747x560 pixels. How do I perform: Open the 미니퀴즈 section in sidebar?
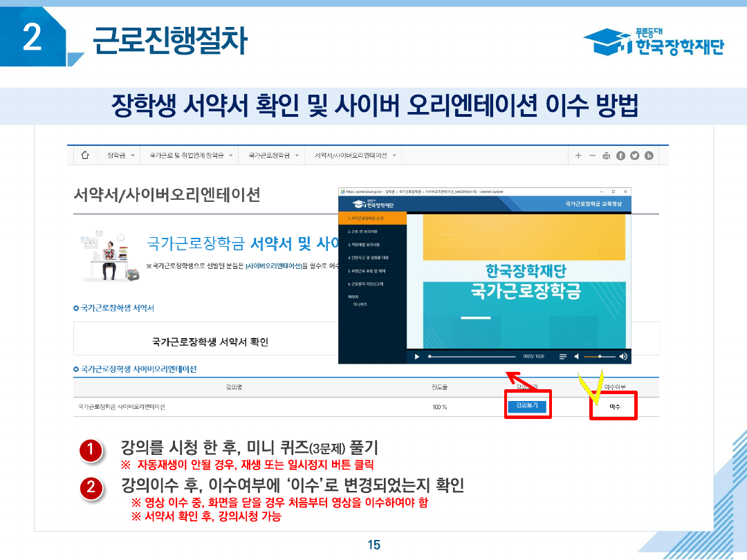coord(360,304)
